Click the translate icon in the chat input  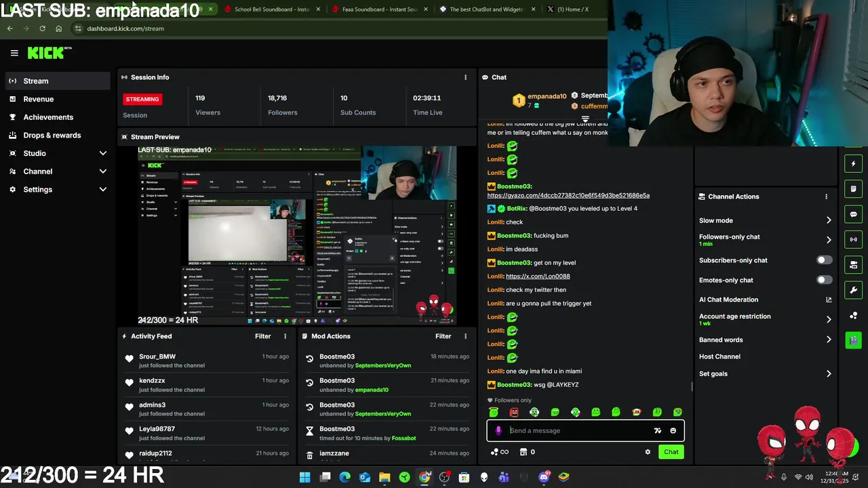[657, 430]
